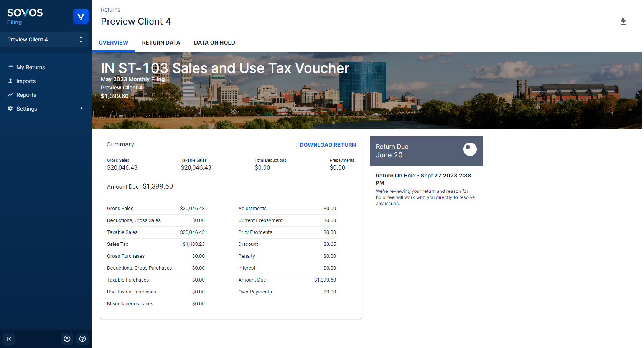Switch to the Return Data tab
This screenshot has width=644, height=348.
pyautogui.click(x=161, y=43)
